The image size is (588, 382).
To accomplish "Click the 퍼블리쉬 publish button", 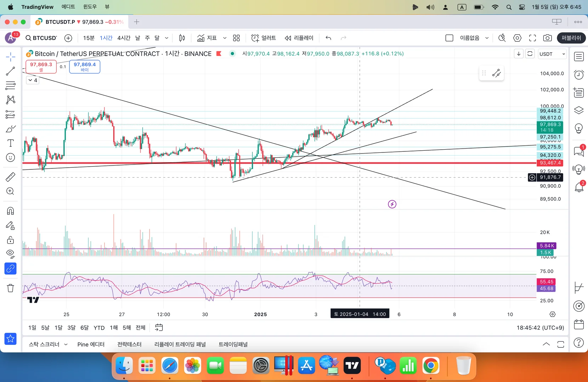I will tap(571, 38).
